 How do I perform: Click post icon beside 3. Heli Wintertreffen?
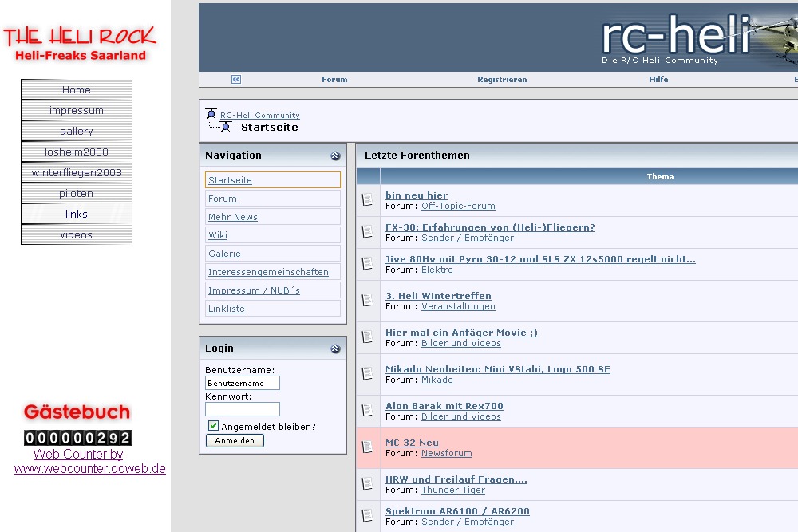coord(367,300)
